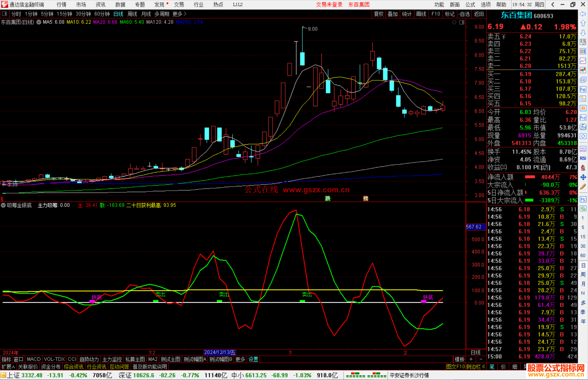Viewport: 588px width, 380px height.
Task: Click 交易未登录 login link
Action: (329, 5)
